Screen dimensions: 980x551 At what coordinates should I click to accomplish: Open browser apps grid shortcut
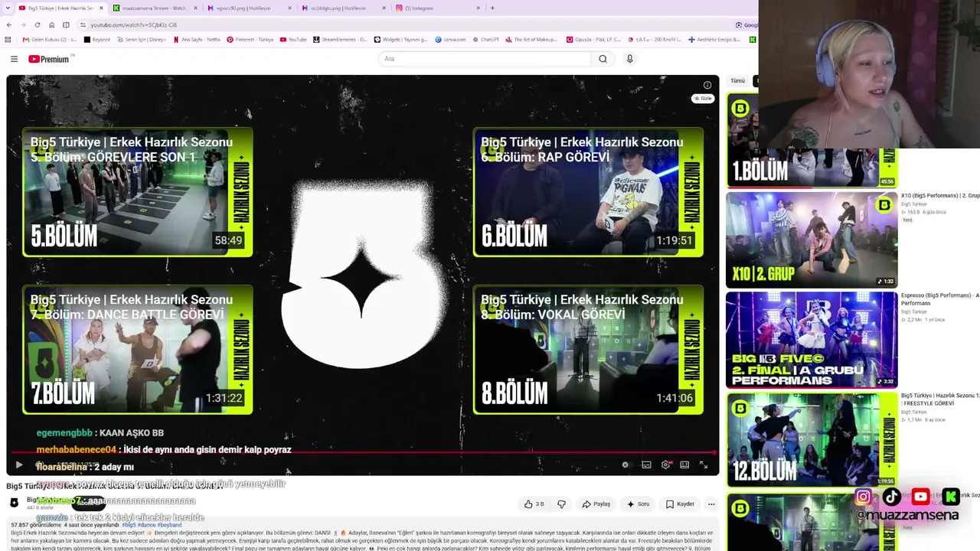(8, 39)
